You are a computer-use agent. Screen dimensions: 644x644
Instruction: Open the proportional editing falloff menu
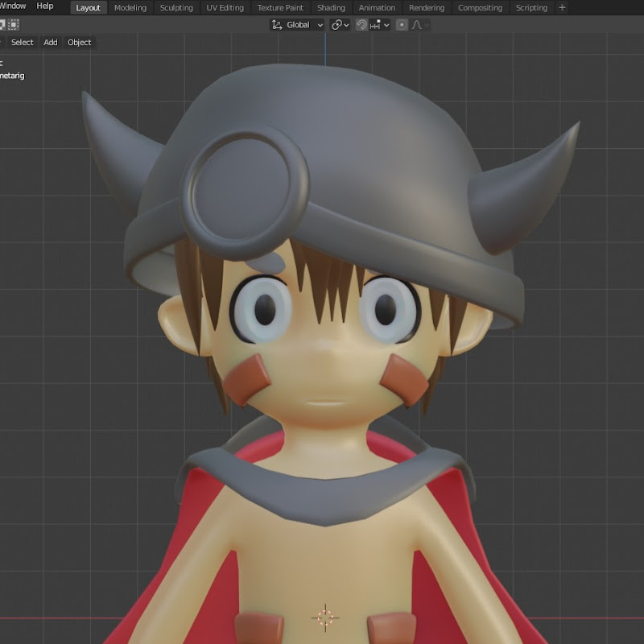click(419, 25)
